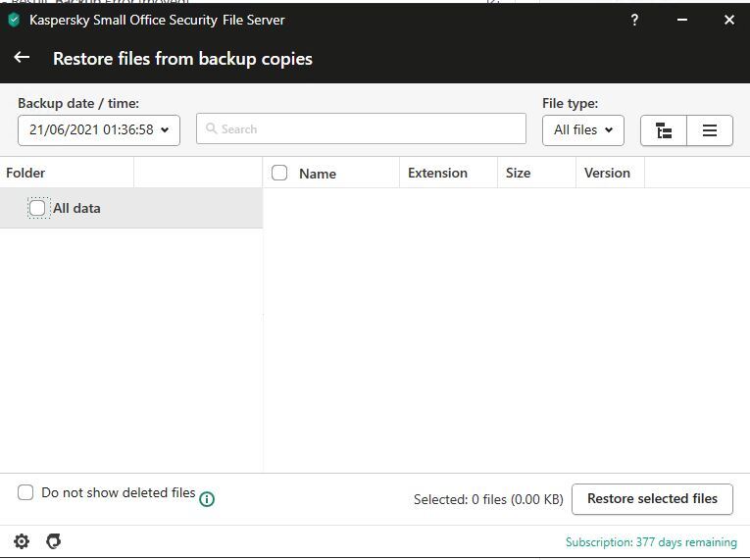Image resolution: width=750 pixels, height=560 pixels.
Task: Sort by the Size column header
Action: tap(518, 173)
